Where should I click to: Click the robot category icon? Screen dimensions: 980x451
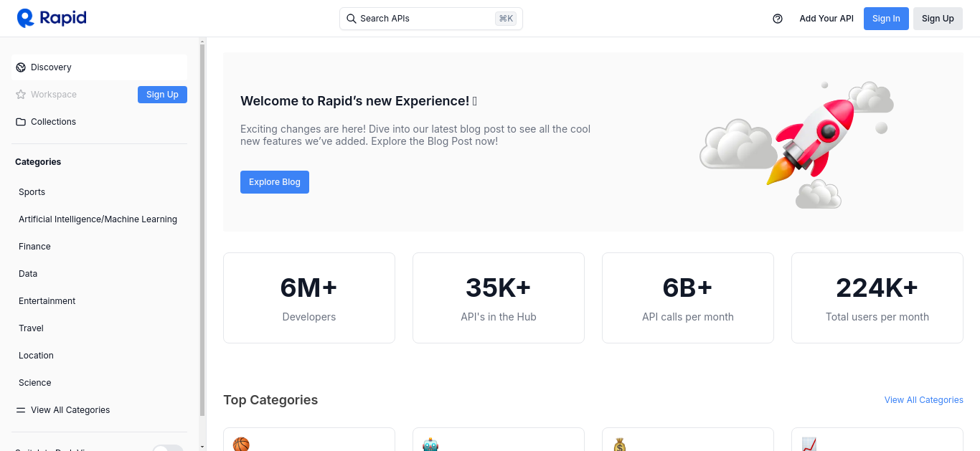click(430, 444)
